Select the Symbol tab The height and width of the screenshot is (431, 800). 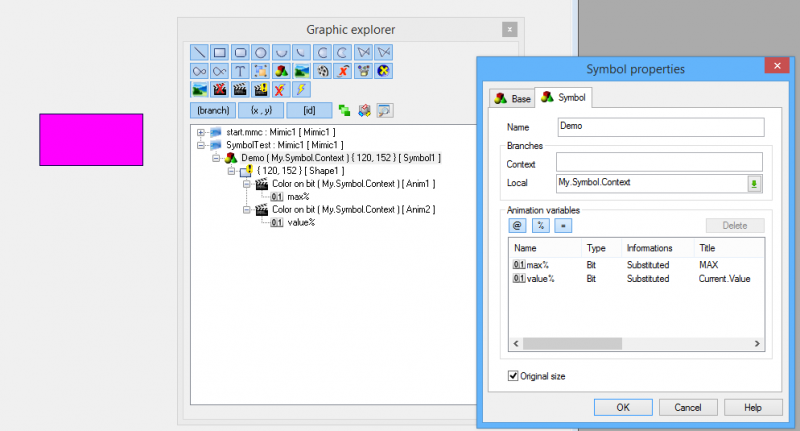(x=563, y=97)
